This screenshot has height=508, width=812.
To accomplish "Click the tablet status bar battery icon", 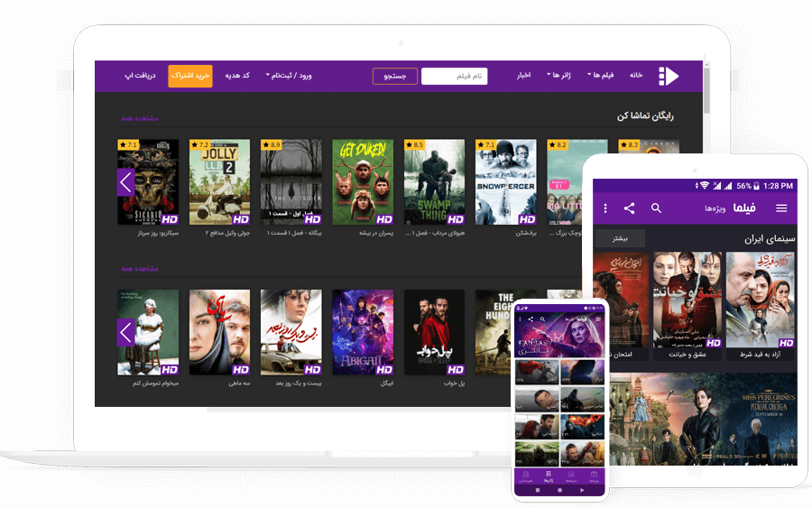I will point(757,186).
